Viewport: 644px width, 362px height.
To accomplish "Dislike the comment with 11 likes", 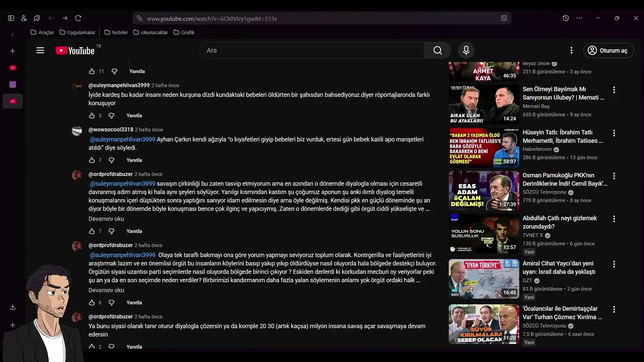I will [114, 71].
